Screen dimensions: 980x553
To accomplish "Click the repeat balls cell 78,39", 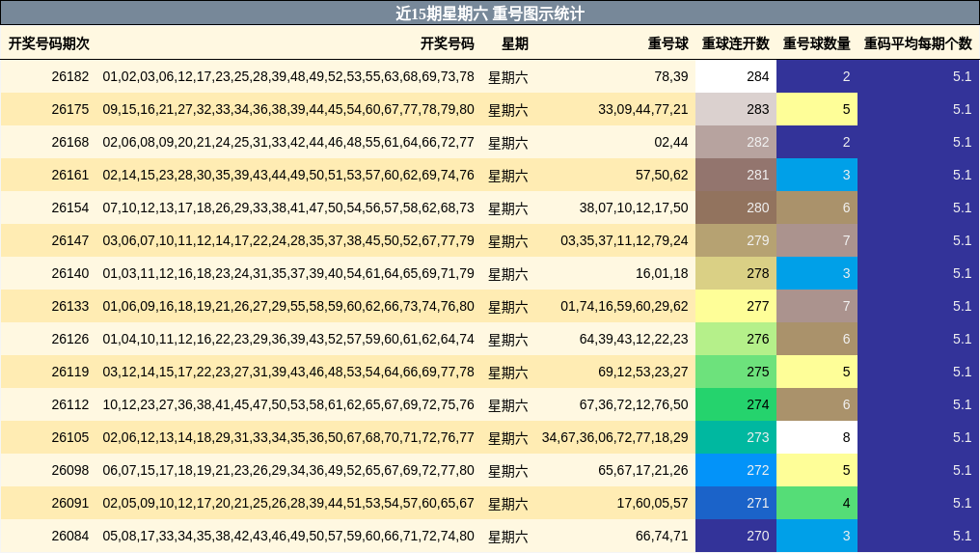I will (x=670, y=76).
